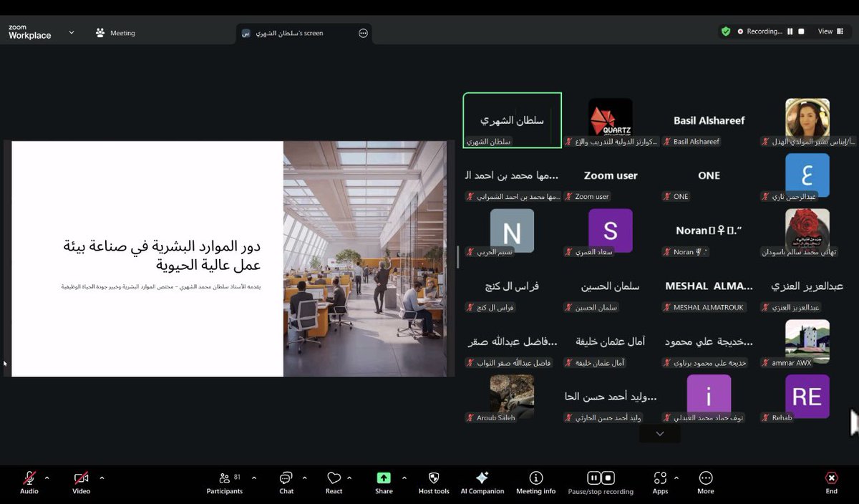Mute your Audio
This screenshot has width=859, height=504.
28,478
